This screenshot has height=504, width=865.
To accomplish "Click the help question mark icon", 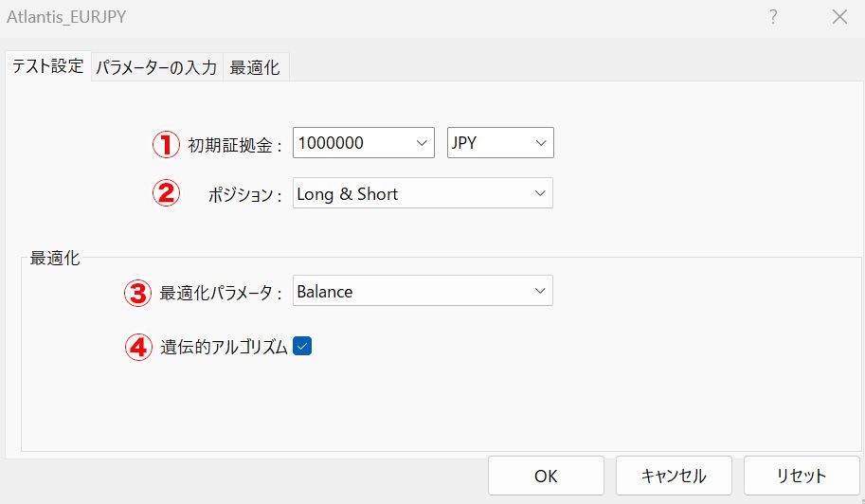I will [773, 17].
